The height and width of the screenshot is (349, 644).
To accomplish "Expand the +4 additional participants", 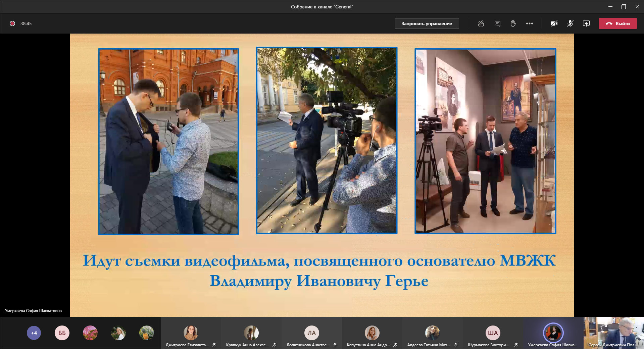I will [34, 333].
